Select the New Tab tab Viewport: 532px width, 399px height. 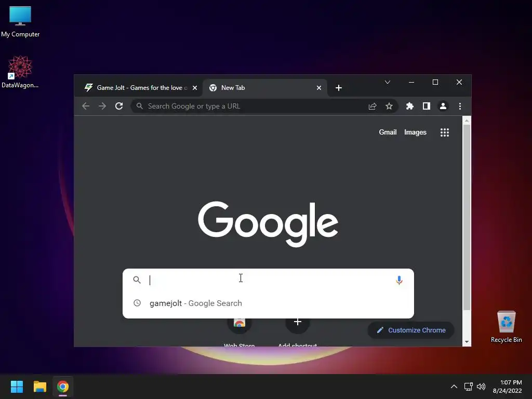tap(264, 88)
